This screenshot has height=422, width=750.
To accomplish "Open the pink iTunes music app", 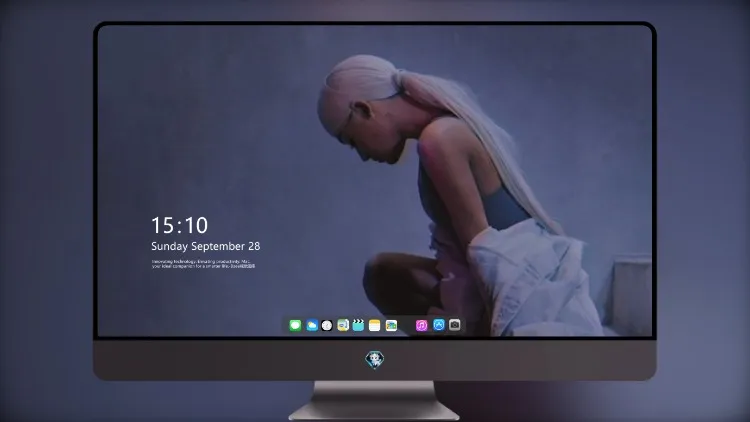I will pyautogui.click(x=421, y=325).
